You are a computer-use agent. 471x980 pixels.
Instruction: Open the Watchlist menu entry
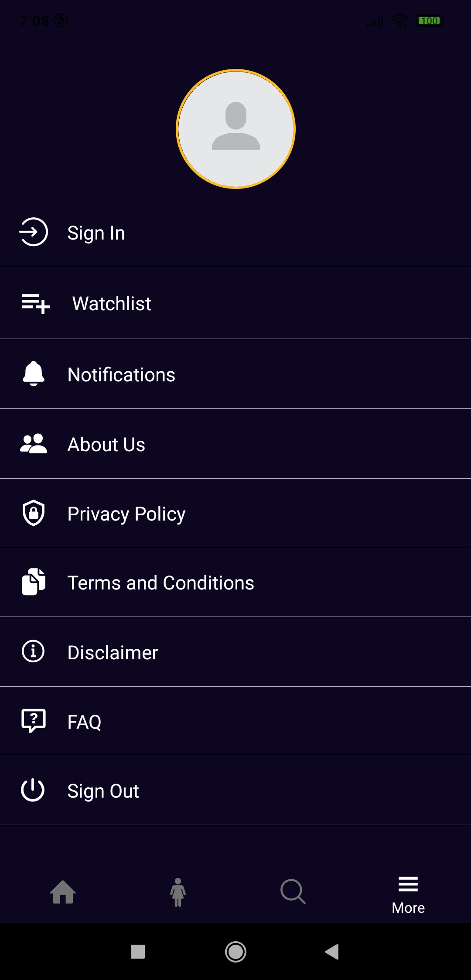(235, 303)
